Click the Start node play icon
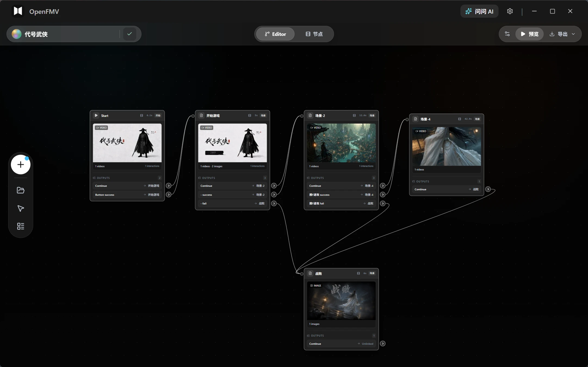The width and height of the screenshot is (588, 367). coord(96,116)
